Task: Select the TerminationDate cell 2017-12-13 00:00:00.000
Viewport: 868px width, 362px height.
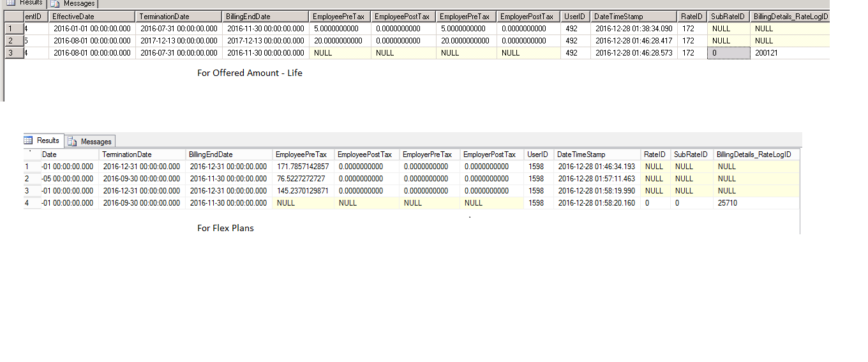Action: pyautogui.click(x=179, y=41)
